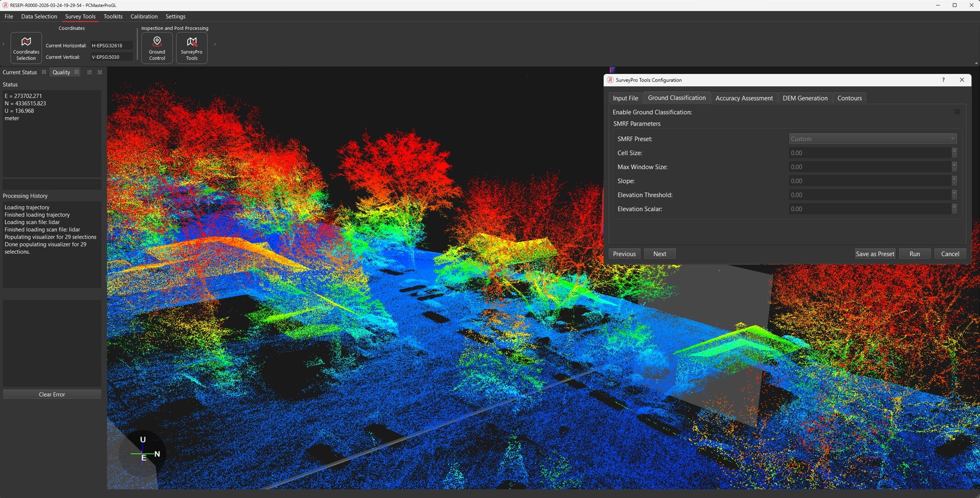The width and height of the screenshot is (980, 498).
Task: Click the Clear Error button
Action: click(x=52, y=395)
